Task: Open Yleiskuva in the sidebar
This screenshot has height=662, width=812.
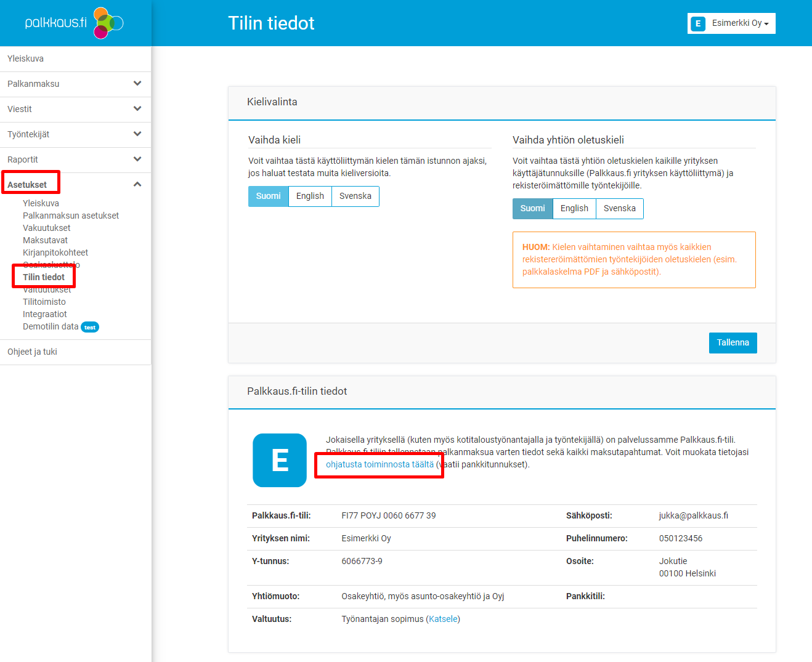Action: [x=26, y=59]
